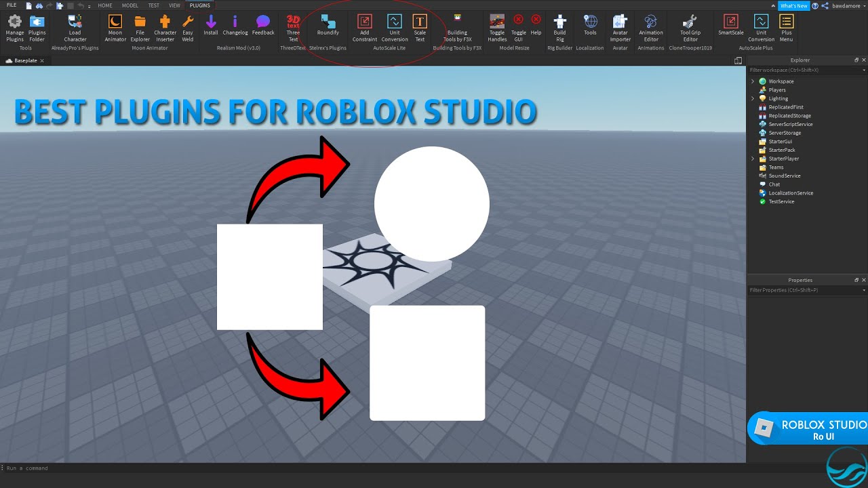Switch to the HOME ribbon tab

[105, 5]
